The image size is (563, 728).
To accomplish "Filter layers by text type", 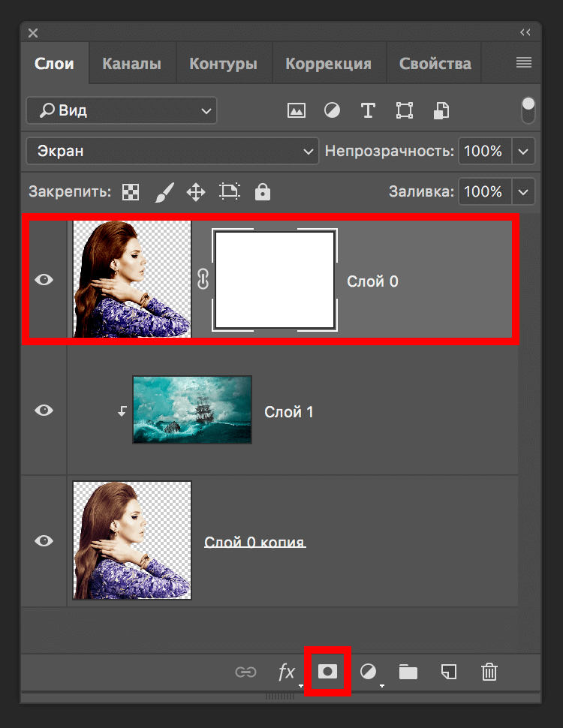I will 368,111.
